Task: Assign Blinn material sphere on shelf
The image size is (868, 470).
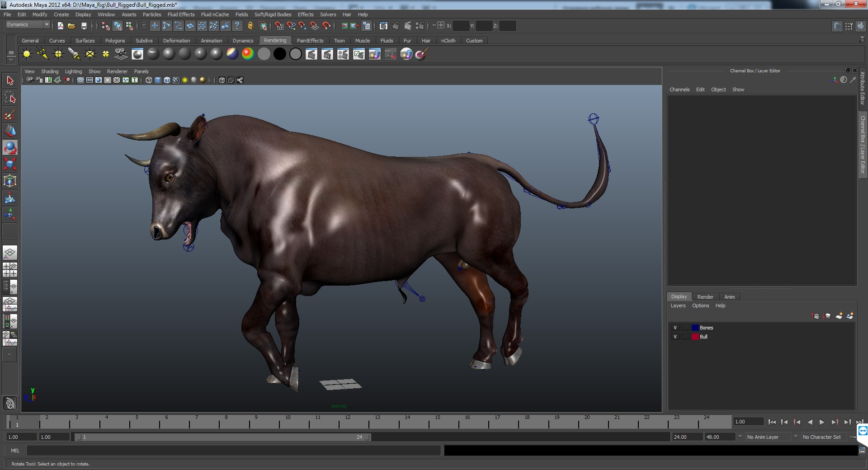Action: coord(169,54)
